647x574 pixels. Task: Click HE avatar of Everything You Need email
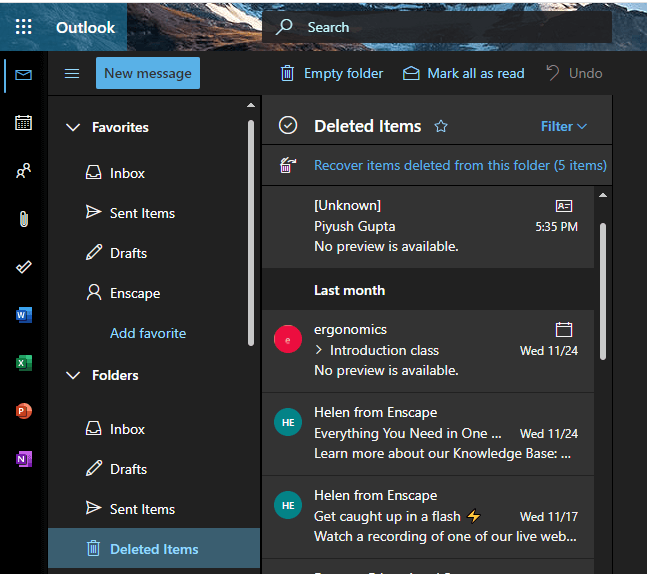tap(288, 422)
